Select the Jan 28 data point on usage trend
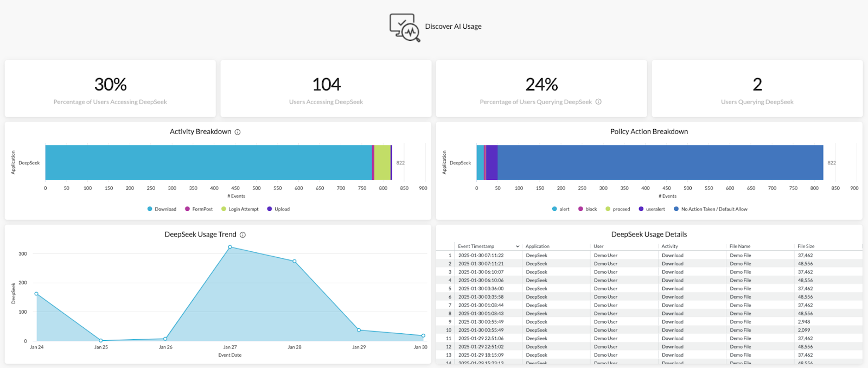 point(295,261)
